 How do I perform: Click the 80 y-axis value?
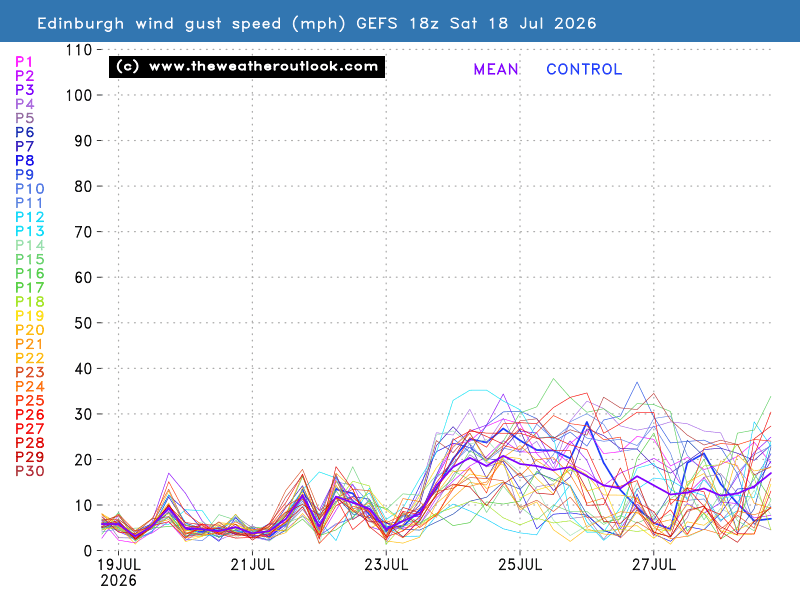(83, 187)
